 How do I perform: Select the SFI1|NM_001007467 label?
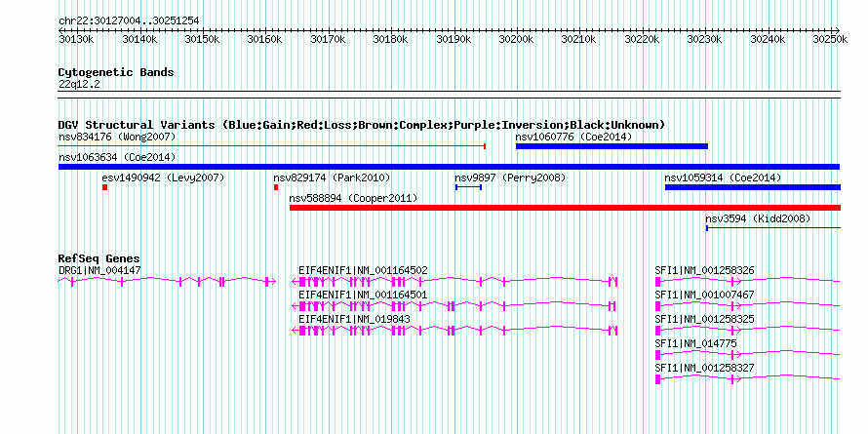pos(704,295)
